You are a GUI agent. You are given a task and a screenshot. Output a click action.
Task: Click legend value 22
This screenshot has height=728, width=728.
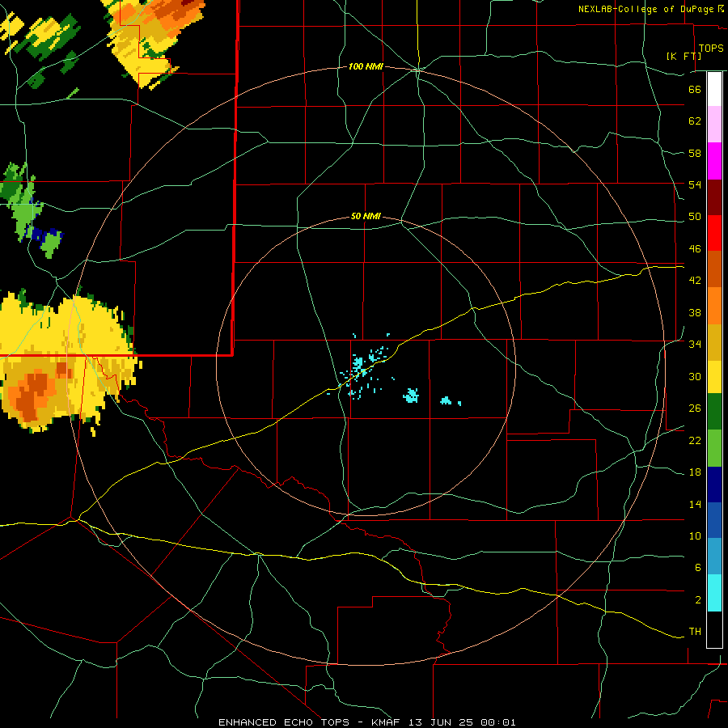tap(695, 440)
